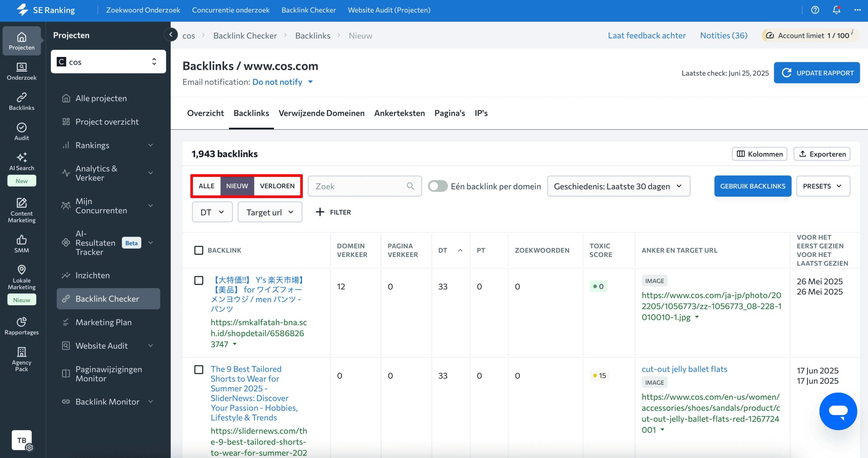
Task: Click the search magnifier icon in Zoek field
Action: point(410,186)
